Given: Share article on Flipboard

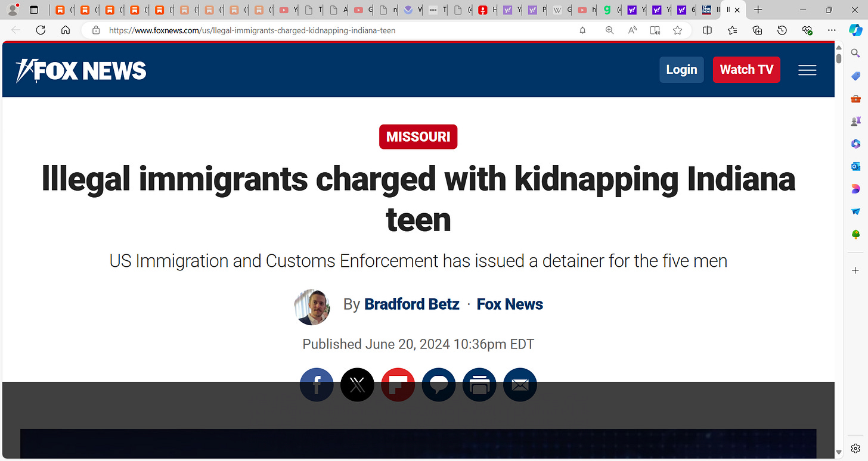Looking at the screenshot, I should coord(398,385).
